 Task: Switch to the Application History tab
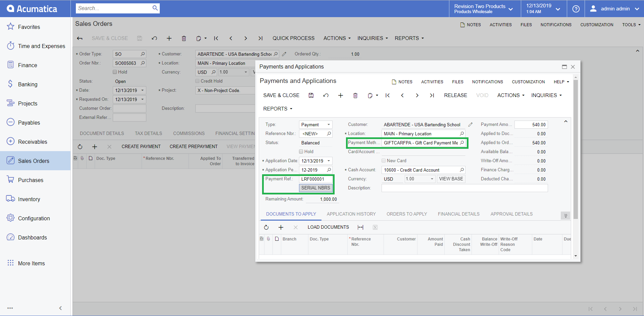[351, 214]
